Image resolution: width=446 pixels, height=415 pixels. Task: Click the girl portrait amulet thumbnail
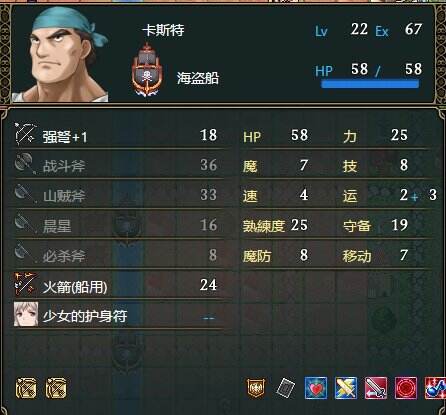(26, 314)
